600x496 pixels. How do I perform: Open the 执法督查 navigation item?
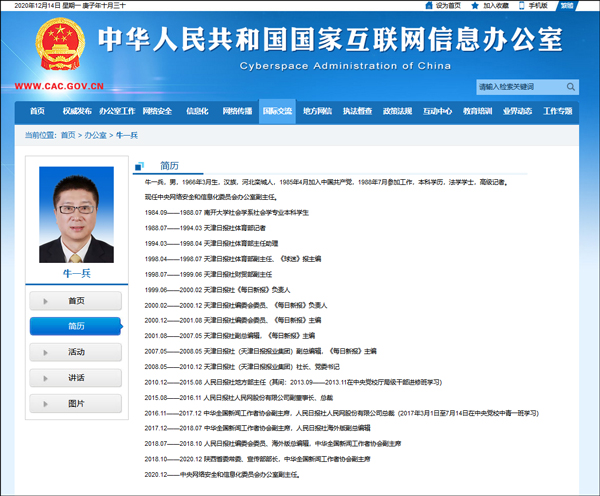pos(357,111)
